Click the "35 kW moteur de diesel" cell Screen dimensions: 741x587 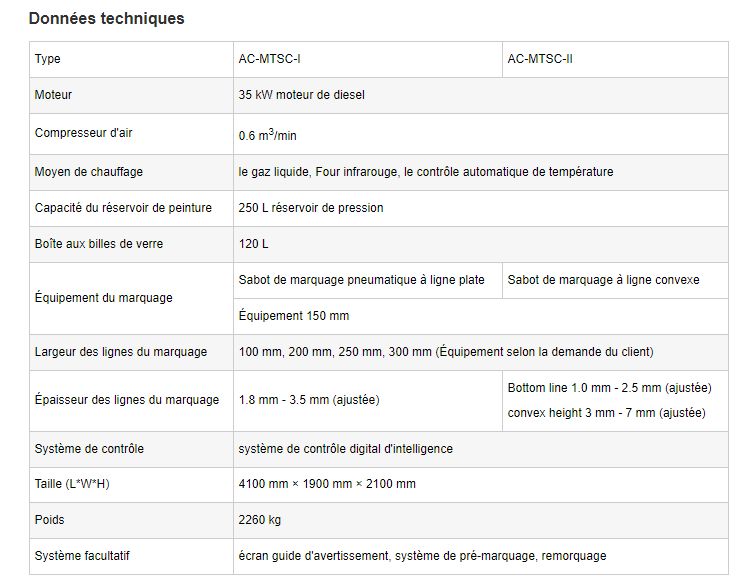302,95
